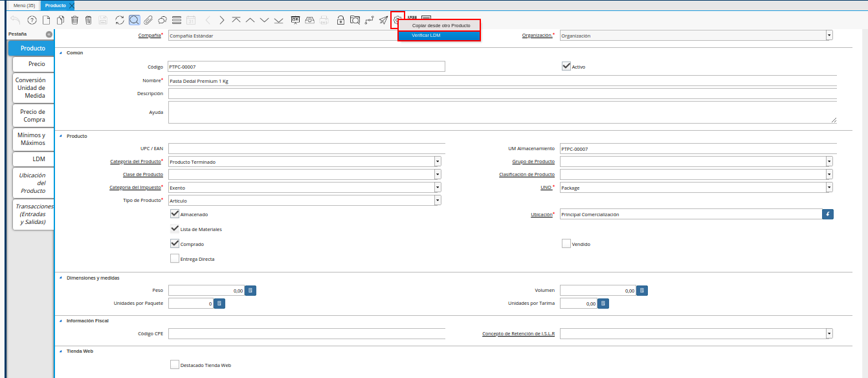
Task: Open Clase de Producto dropdown
Action: tap(438, 174)
